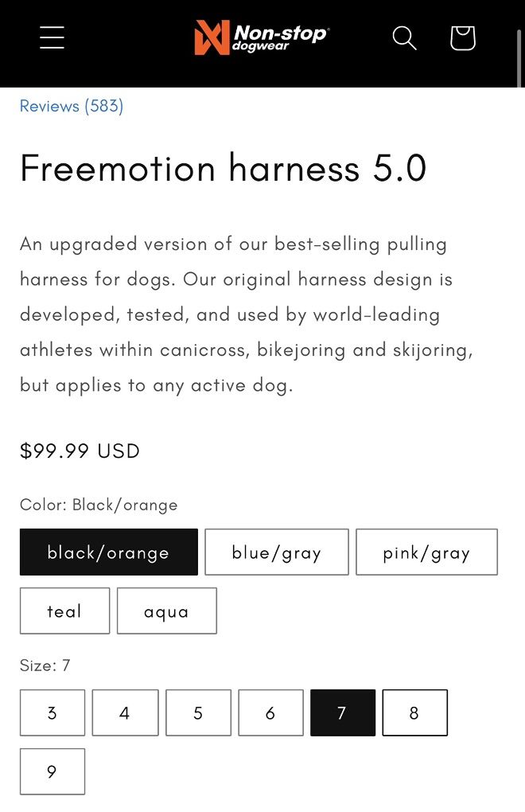
Task: Click the selected size 7 button
Action: (x=343, y=712)
